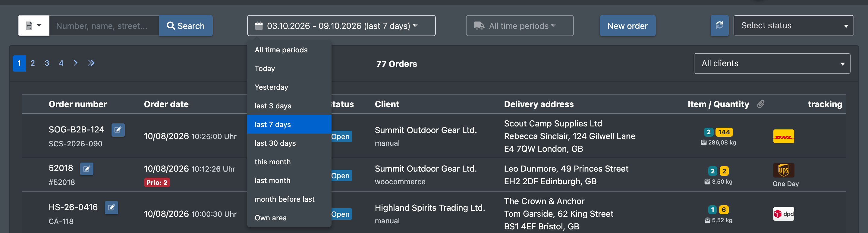This screenshot has width=868, height=233.
Task: Go to page 1 of orders
Action: 19,63
